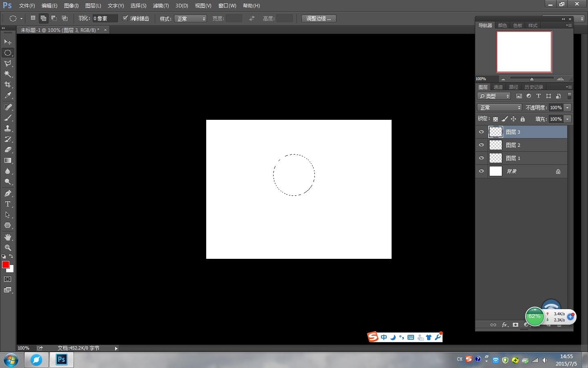588x368 pixels.
Task: Choose Add to selection mode
Action: (43, 18)
